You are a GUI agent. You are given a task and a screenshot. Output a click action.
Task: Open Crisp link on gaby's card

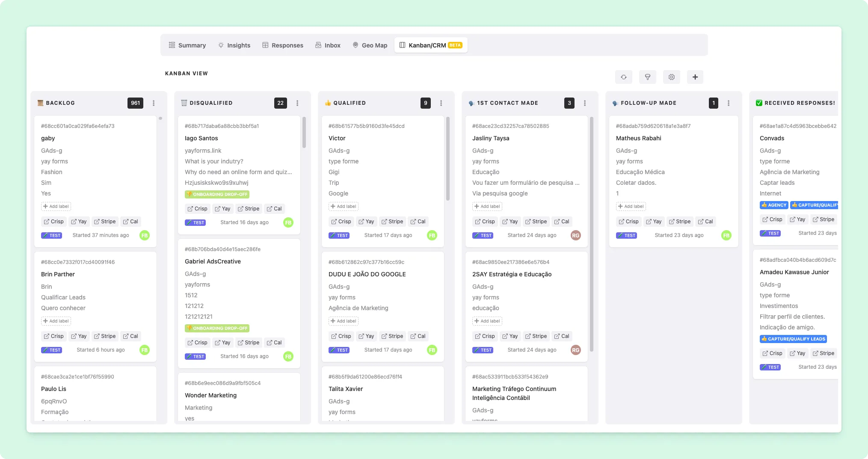[53, 221]
